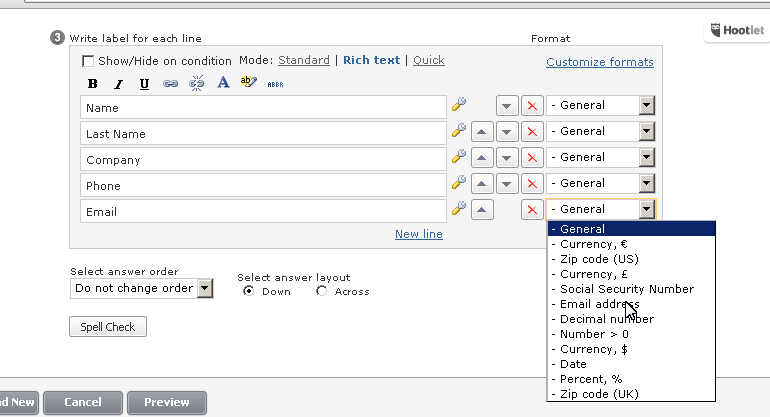
Task: Move the Company line up
Action: tap(482, 158)
